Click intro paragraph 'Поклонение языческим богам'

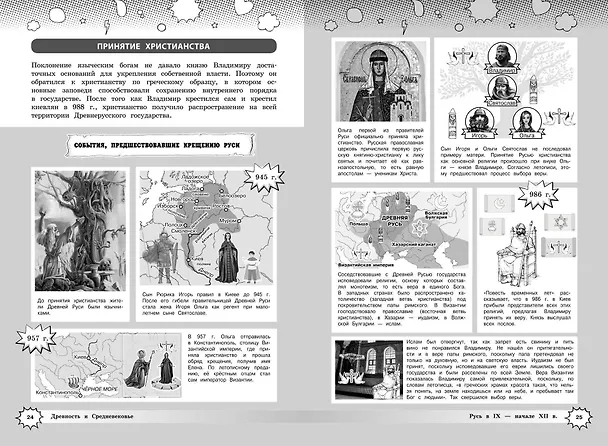coord(154,90)
